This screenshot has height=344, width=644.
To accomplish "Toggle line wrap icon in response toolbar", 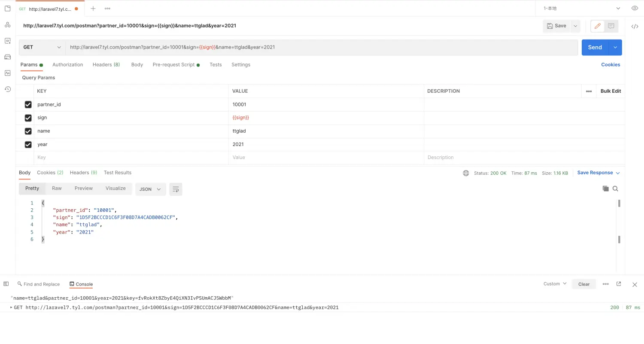I will point(176,189).
